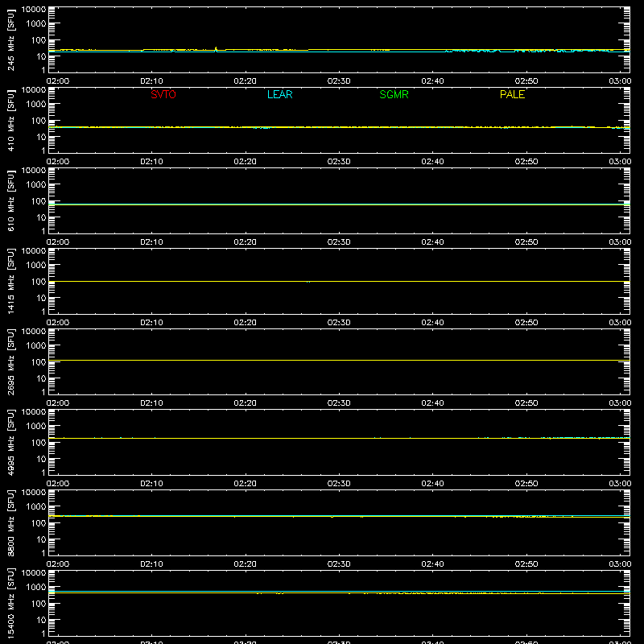Click the 03:00 label under 8800 MHz panel
Screen dimensions: 644x644
pos(620,564)
